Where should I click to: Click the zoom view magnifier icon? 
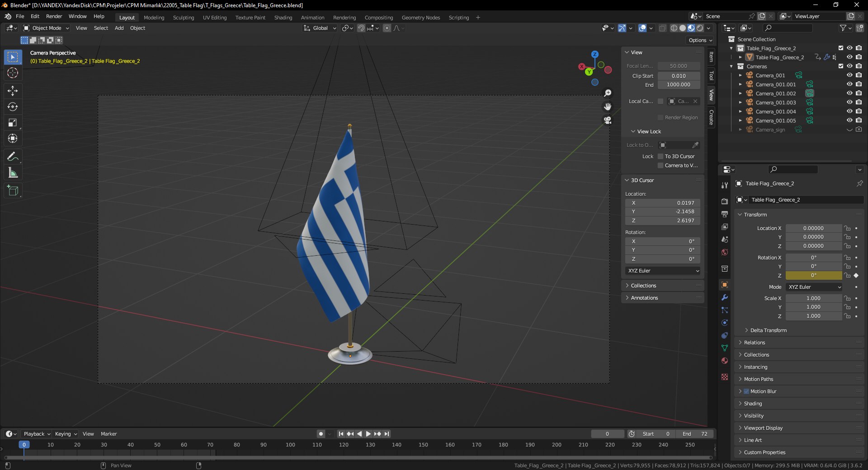(608, 93)
